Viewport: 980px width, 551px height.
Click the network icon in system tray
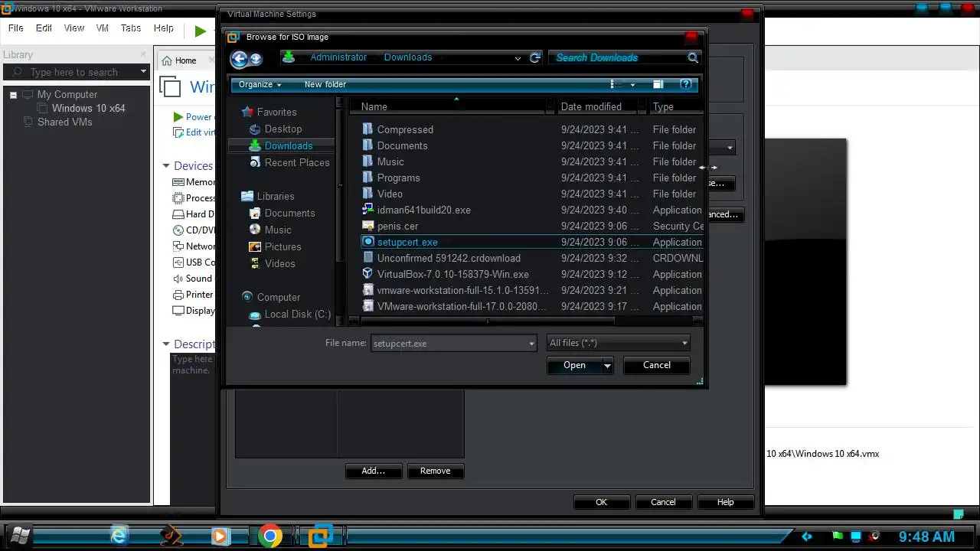coord(857,536)
